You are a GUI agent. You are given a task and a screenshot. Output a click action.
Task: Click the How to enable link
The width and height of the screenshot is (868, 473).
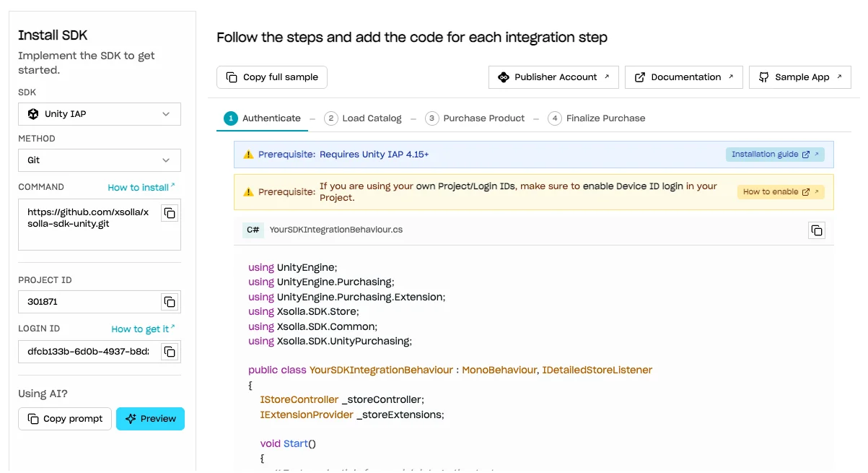click(x=781, y=192)
